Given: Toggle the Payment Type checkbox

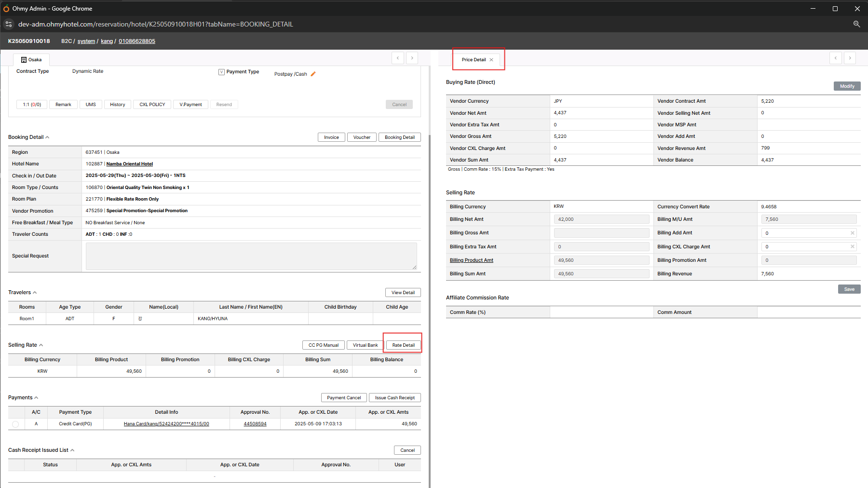Looking at the screenshot, I should 221,72.
